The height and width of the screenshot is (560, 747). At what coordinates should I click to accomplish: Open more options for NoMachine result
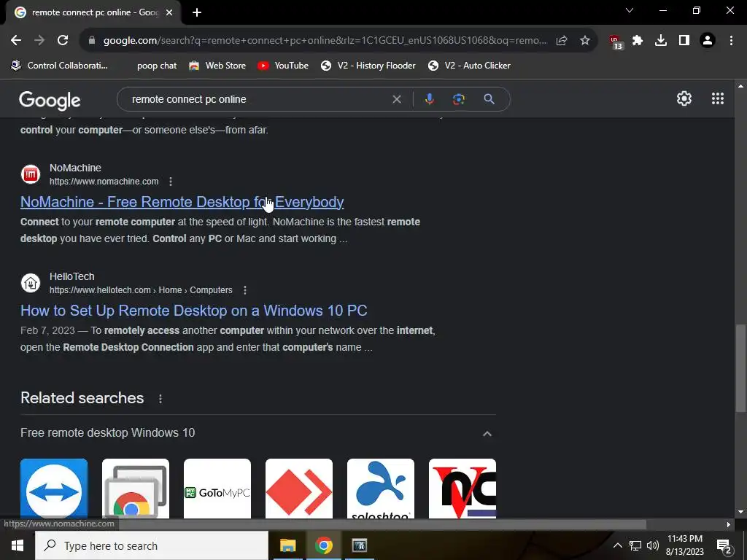[171, 182]
